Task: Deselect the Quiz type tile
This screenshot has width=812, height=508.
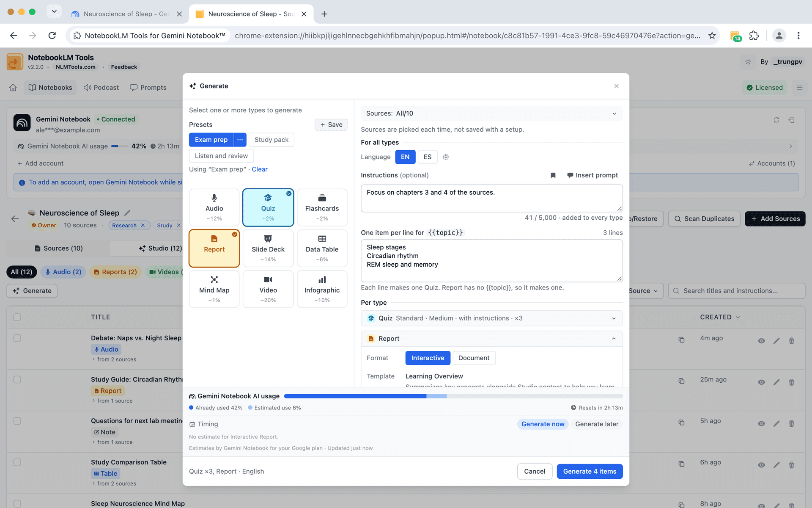Action: coord(268,207)
